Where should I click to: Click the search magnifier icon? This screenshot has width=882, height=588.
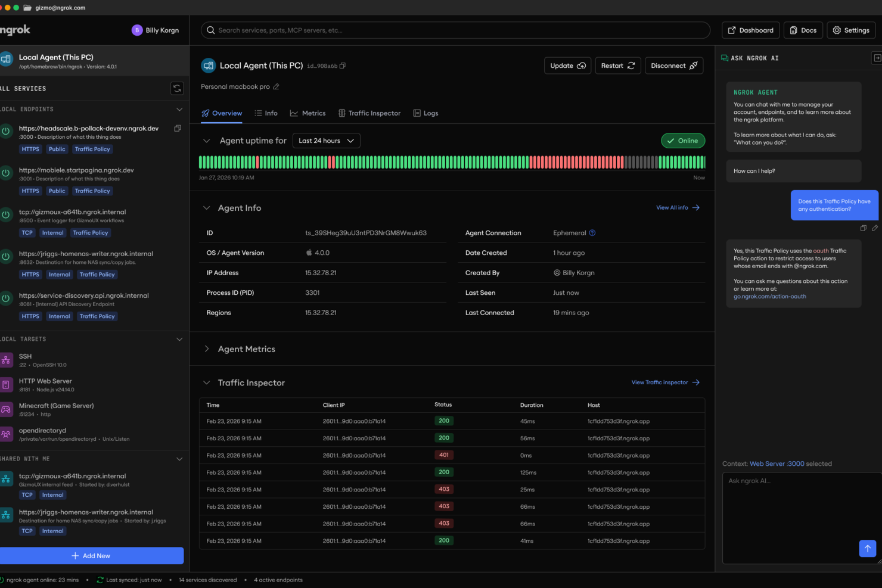(x=210, y=30)
